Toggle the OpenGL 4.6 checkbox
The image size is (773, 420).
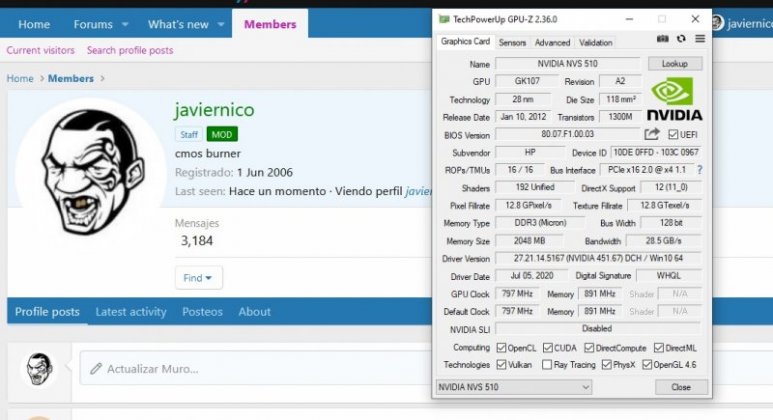[647, 365]
